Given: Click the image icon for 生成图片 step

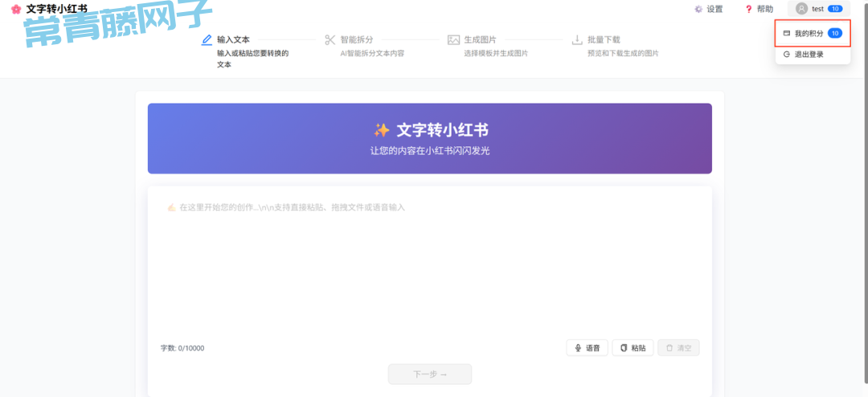Looking at the screenshot, I should 453,39.
